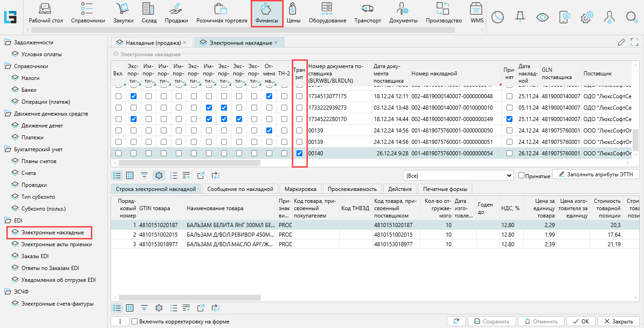Collapse the Электронная накладная section
Image resolution: width=644 pixels, height=328 pixels.
116,54
